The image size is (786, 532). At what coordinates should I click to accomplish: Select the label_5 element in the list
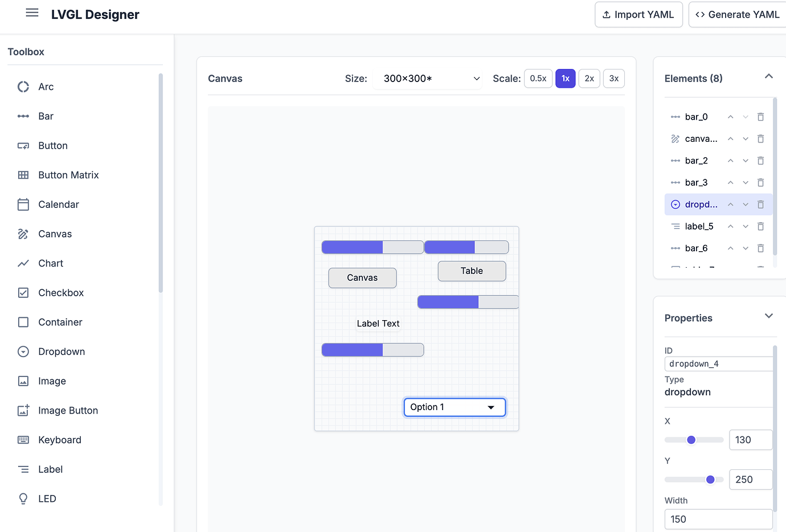699,226
